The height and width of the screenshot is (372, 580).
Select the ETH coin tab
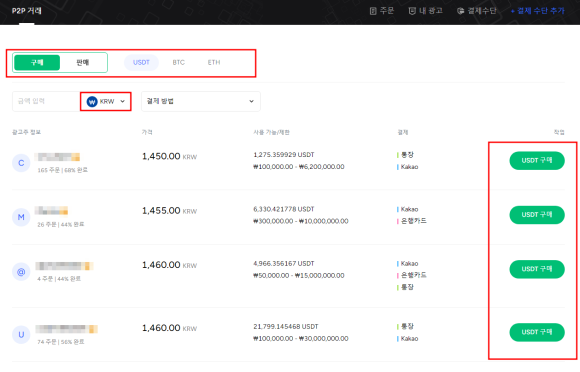click(x=214, y=62)
